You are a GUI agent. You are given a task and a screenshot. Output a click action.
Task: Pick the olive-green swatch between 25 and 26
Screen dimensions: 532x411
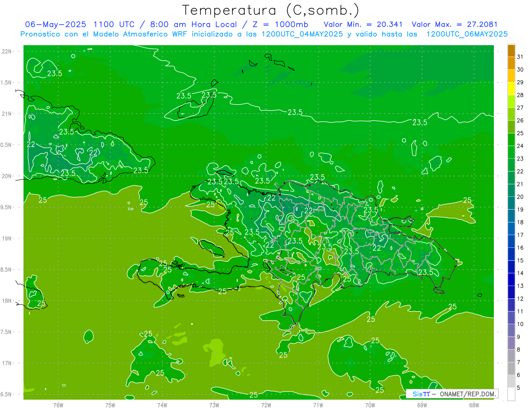(511, 127)
